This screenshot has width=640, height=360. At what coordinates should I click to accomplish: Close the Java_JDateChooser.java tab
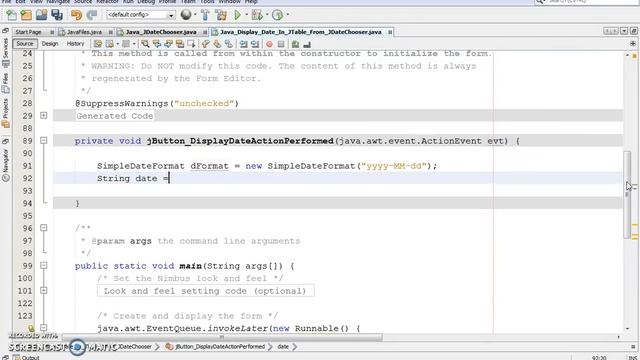205,32
